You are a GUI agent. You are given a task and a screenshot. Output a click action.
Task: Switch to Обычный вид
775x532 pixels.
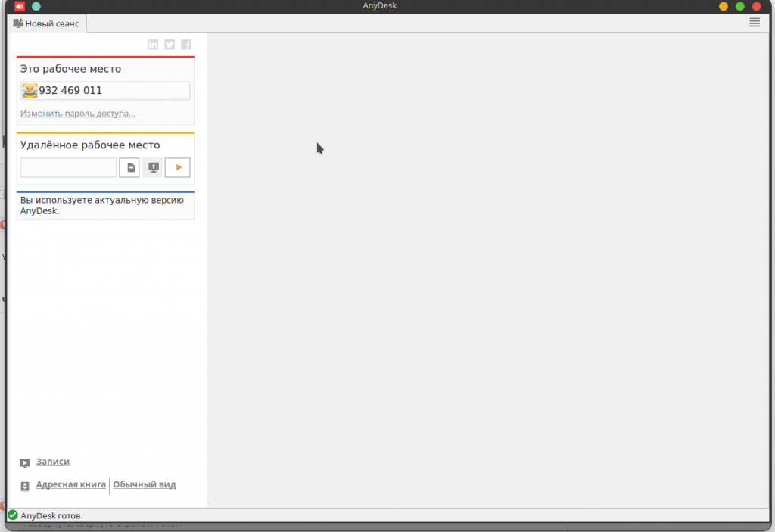click(145, 484)
